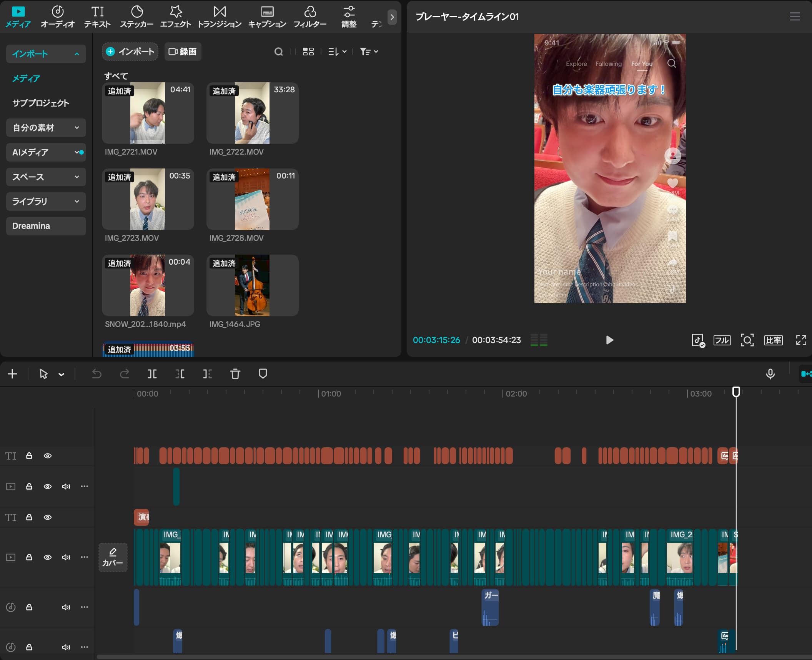Expand the ライブラリ section

(x=46, y=202)
